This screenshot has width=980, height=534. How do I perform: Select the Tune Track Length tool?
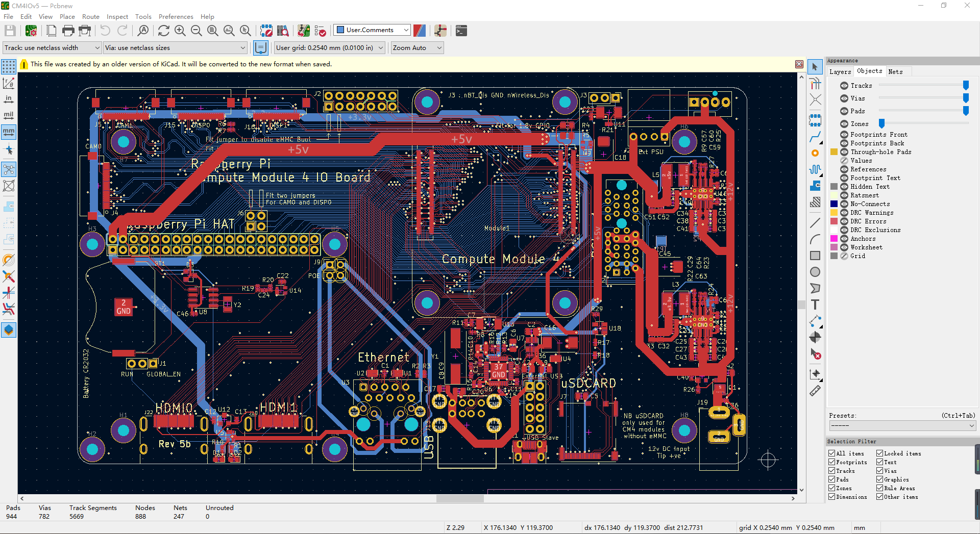pos(815,169)
